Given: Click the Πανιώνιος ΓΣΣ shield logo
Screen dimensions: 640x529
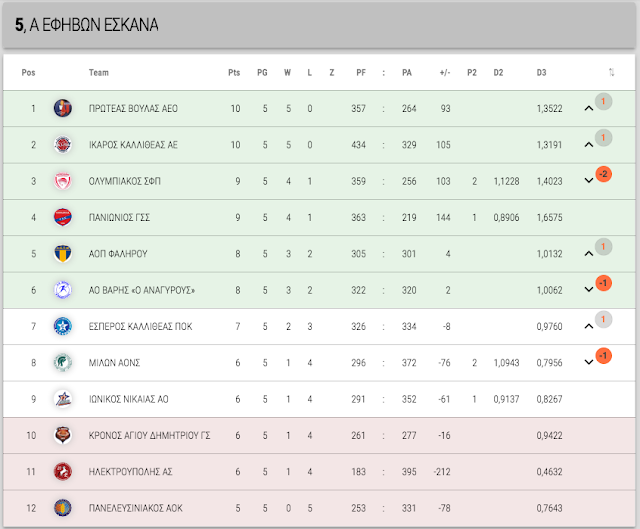Looking at the screenshot, I should click(63, 217).
